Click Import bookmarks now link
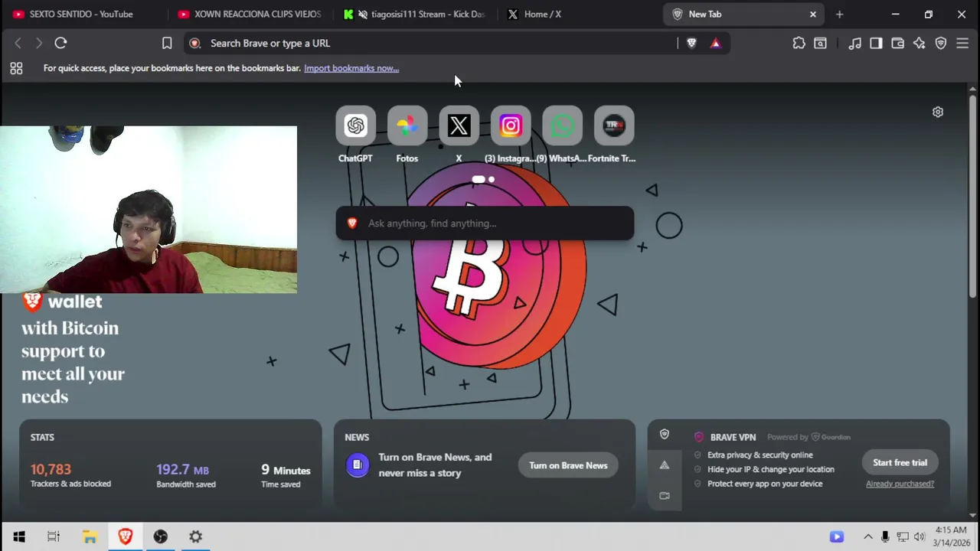This screenshot has height=551, width=980. click(x=351, y=68)
